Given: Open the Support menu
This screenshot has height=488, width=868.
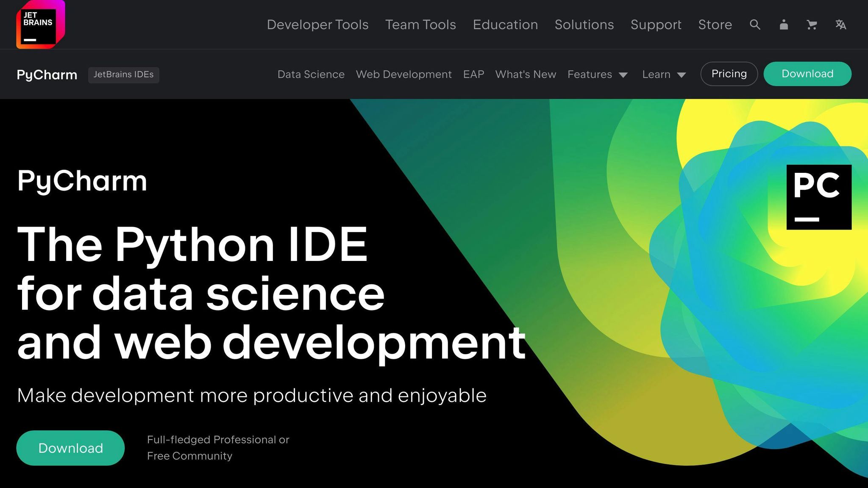Looking at the screenshot, I should click(x=656, y=25).
